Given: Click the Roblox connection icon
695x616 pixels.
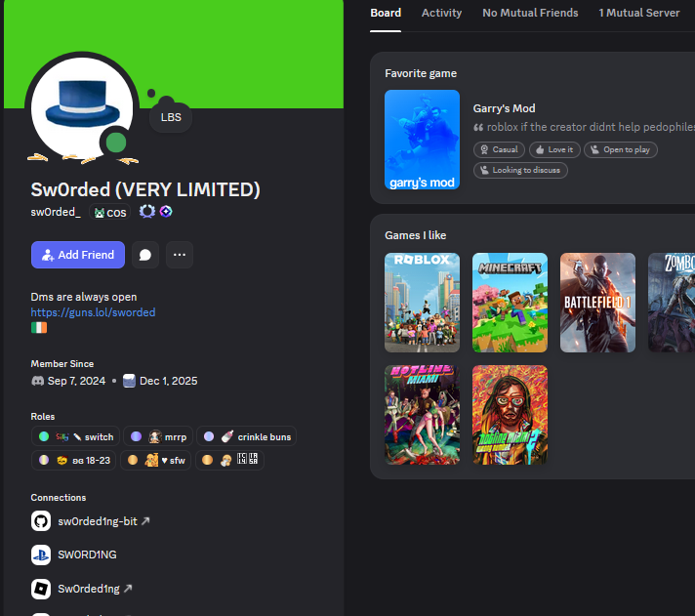Looking at the screenshot, I should coord(41,589).
